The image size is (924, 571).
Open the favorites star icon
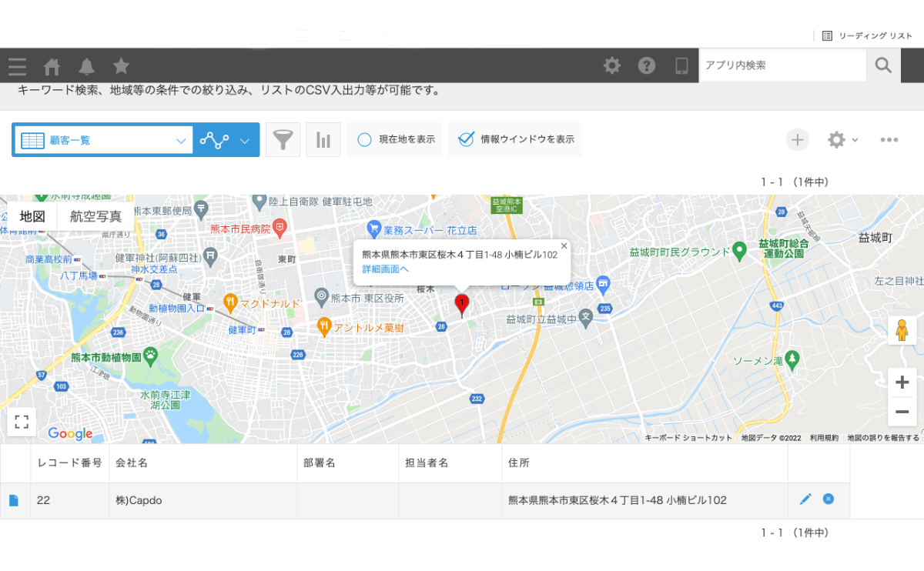coord(121,66)
